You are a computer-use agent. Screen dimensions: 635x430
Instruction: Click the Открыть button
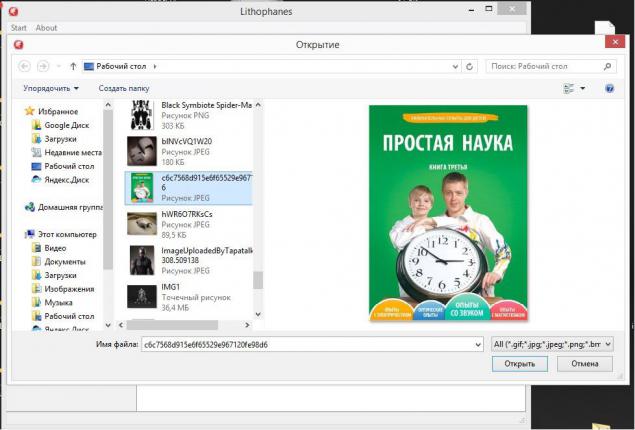tap(520, 364)
